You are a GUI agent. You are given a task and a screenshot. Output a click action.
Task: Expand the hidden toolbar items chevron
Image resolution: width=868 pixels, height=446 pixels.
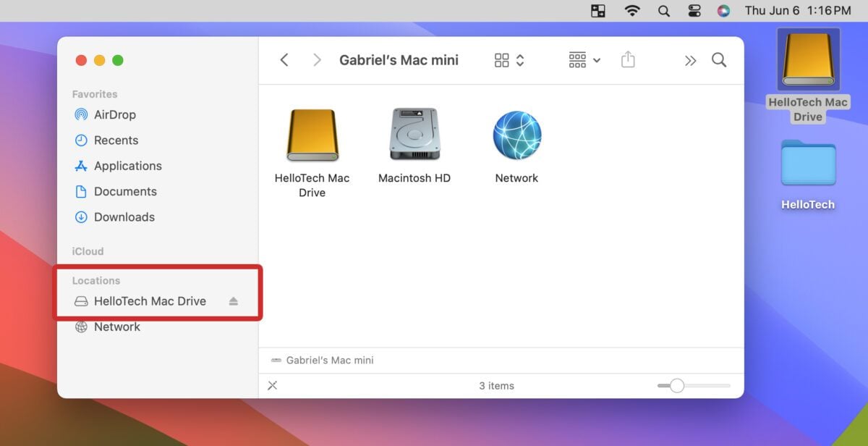[690, 61]
